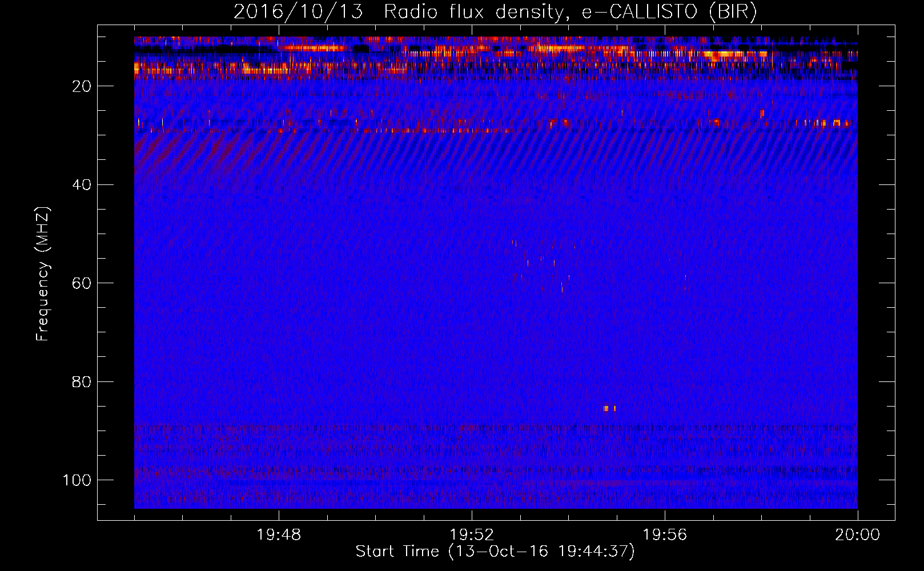The width and height of the screenshot is (924, 571).
Task: Click the '80' frequency tick label
Action: click(82, 382)
